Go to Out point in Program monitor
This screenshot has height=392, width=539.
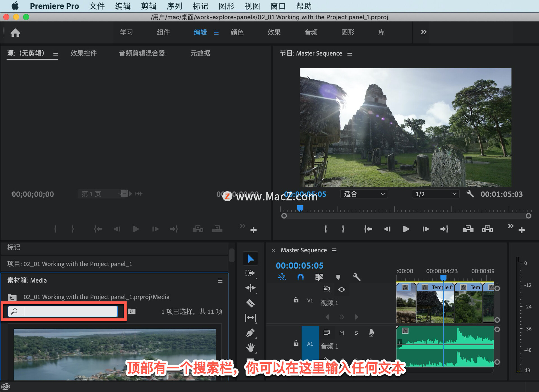pyautogui.click(x=444, y=229)
